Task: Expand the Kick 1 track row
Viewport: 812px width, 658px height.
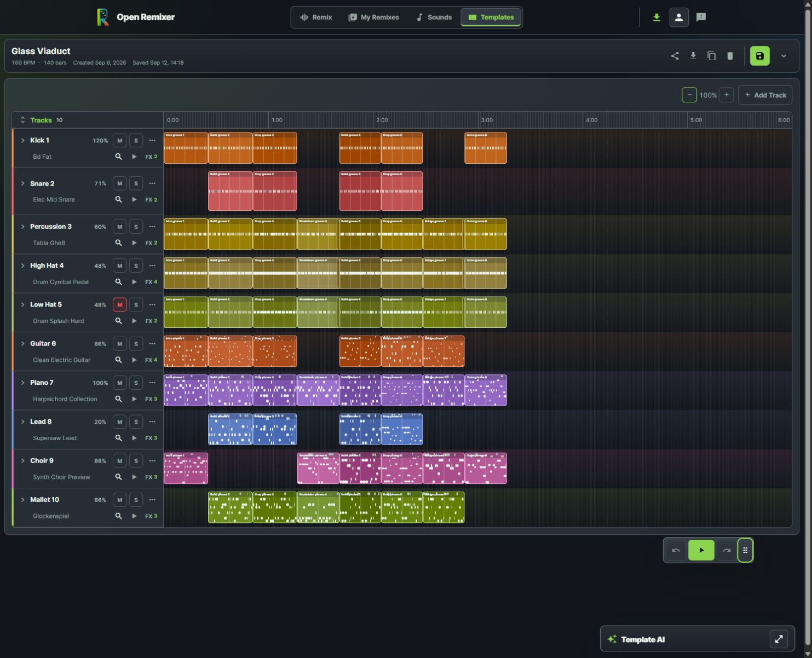Action: [22, 140]
